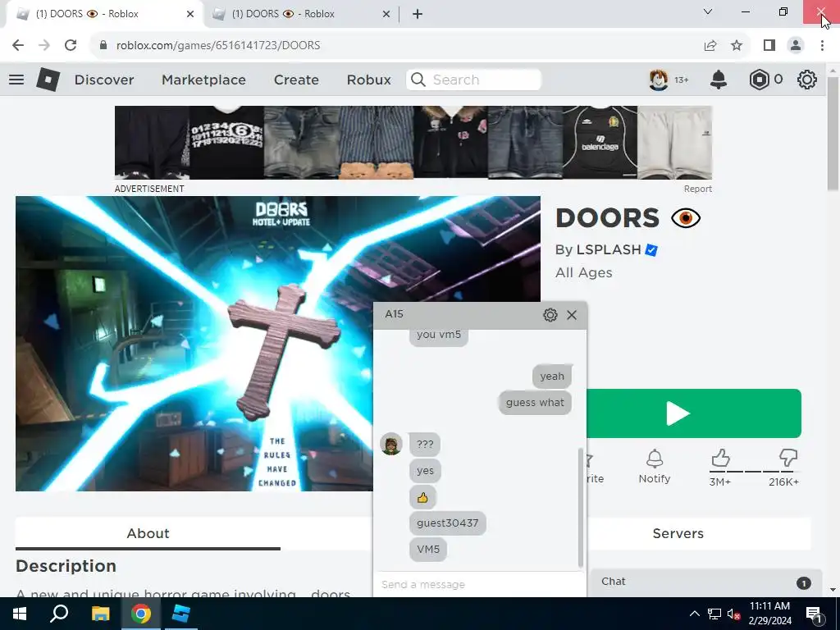
Task: Open A15 chat settings gear
Action: [x=550, y=315]
